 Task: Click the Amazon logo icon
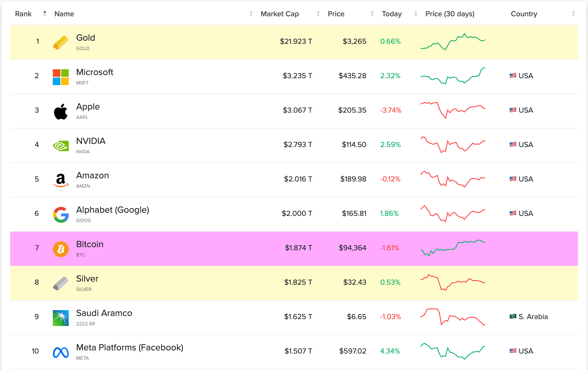61,180
